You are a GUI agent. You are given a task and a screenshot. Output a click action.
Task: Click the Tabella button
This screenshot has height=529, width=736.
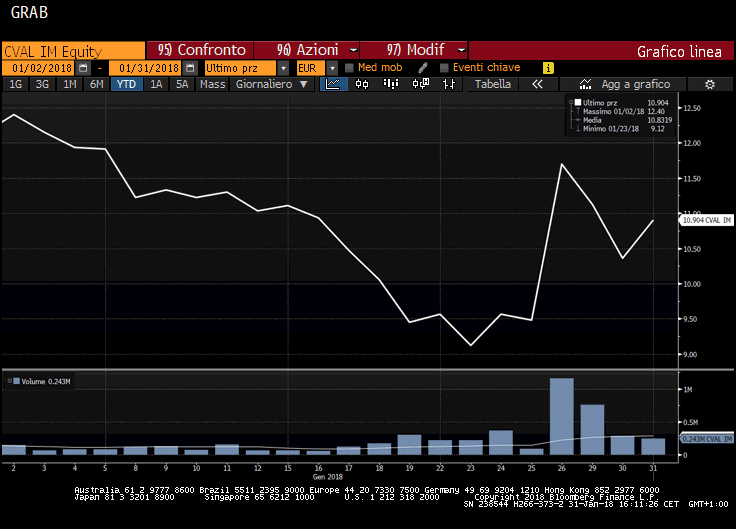(x=493, y=85)
